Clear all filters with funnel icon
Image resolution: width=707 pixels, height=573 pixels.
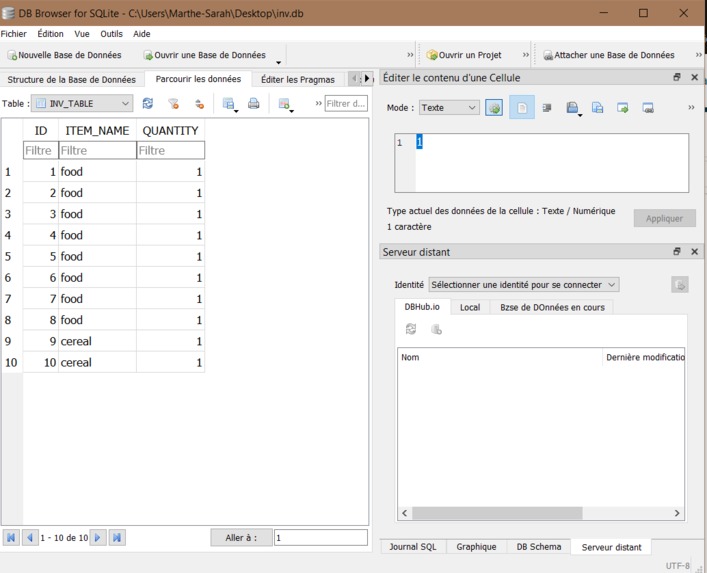[174, 104]
